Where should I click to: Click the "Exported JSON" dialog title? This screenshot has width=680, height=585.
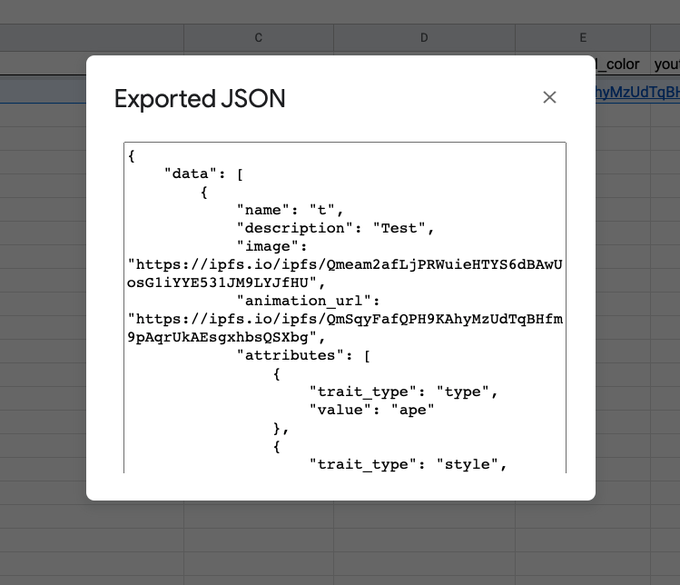pos(200,98)
